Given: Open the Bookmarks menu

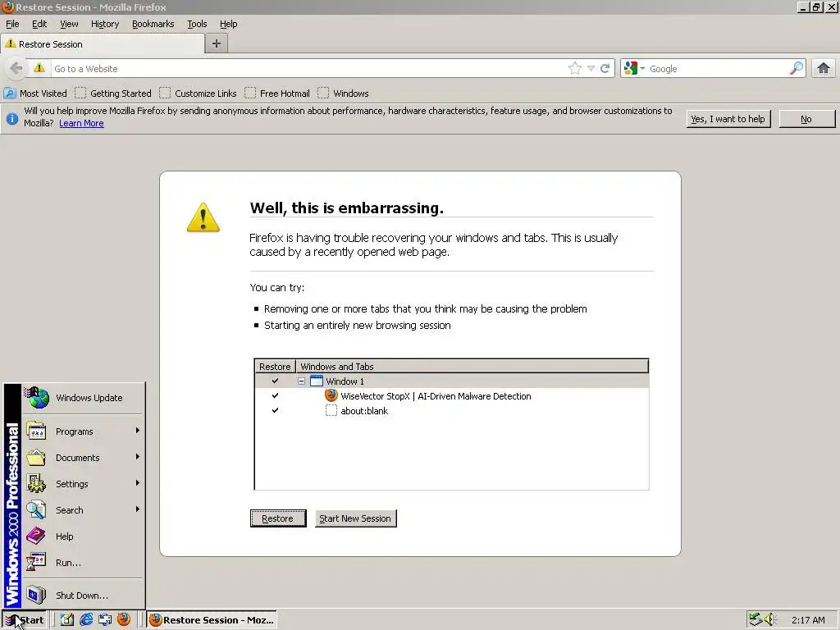Looking at the screenshot, I should click(x=153, y=24).
